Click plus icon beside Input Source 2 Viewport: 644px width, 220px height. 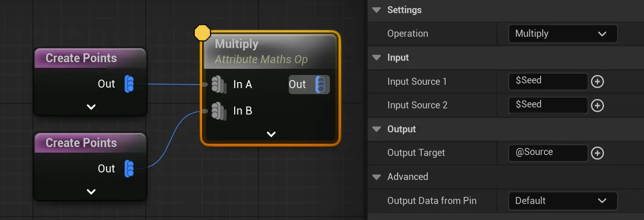pyautogui.click(x=597, y=106)
